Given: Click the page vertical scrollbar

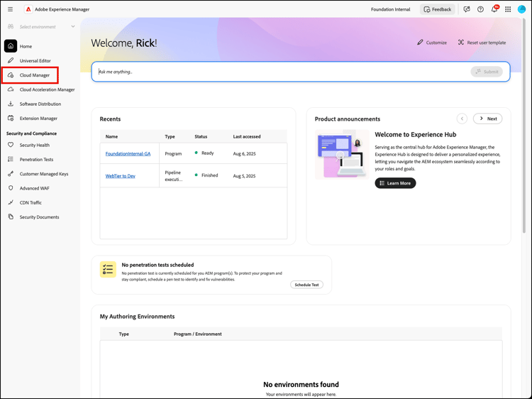Looking at the screenshot, I should [524, 126].
